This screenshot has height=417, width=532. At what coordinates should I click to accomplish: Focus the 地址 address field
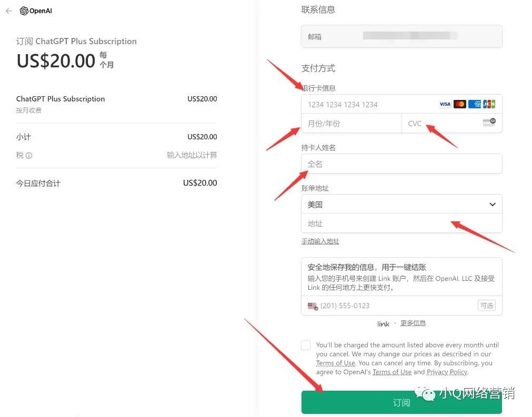[401, 223]
